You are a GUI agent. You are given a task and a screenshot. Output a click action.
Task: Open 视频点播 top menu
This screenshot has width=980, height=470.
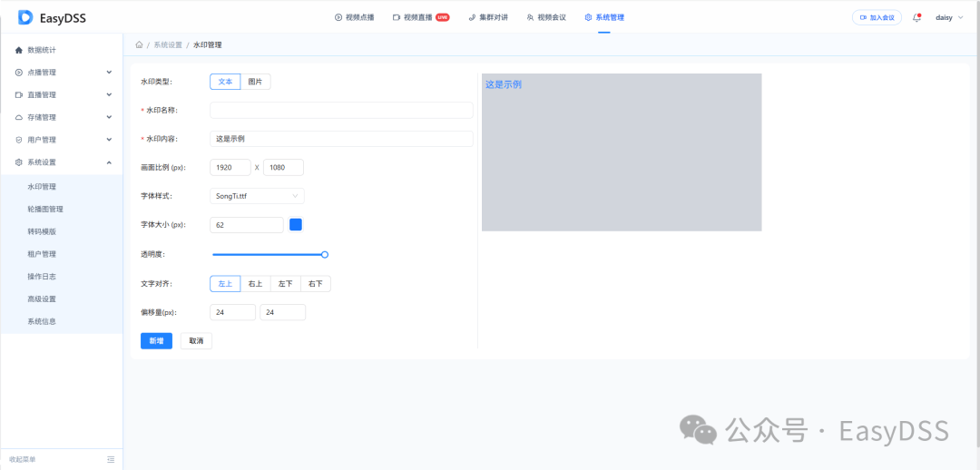point(355,17)
